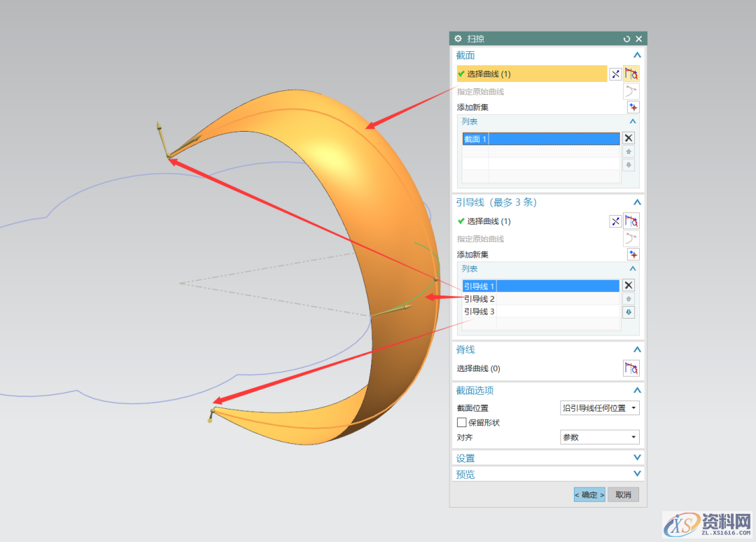Click the 扫掠 dialog settings gear icon

point(458,39)
